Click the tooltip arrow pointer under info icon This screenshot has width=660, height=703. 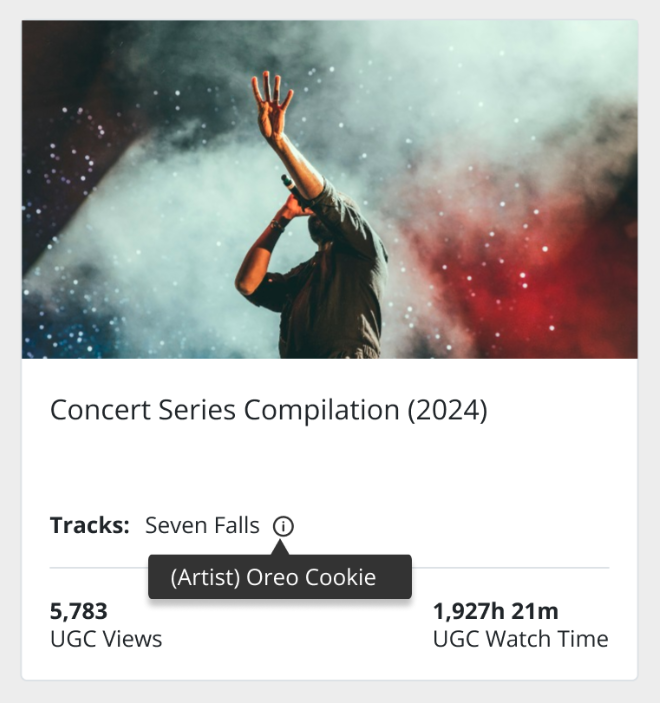280,547
